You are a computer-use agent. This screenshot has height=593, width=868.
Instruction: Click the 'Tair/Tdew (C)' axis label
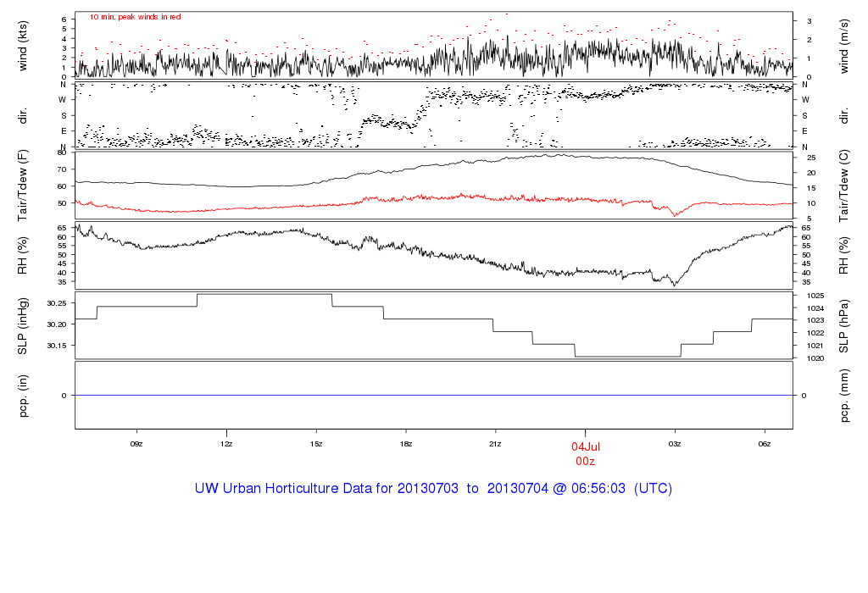(843, 186)
